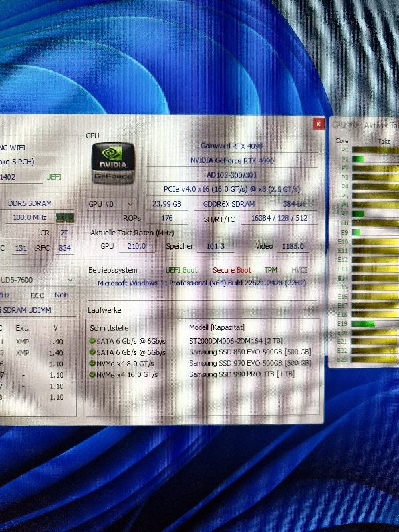This screenshot has height=532, width=399.
Task: Select the Microsoft Windows 11 Professional build text
Action: tap(201, 283)
